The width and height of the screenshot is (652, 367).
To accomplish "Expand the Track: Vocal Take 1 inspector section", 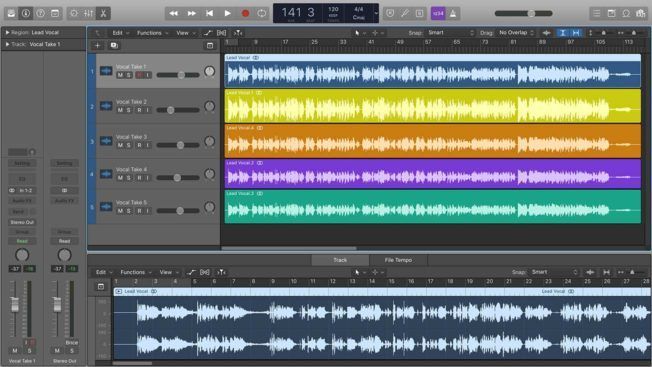I will [x=7, y=44].
